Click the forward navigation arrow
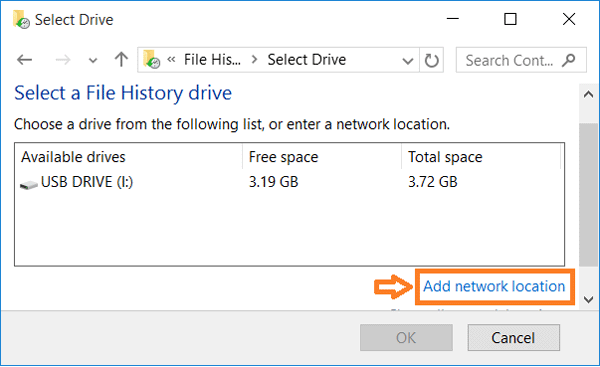 [63, 60]
